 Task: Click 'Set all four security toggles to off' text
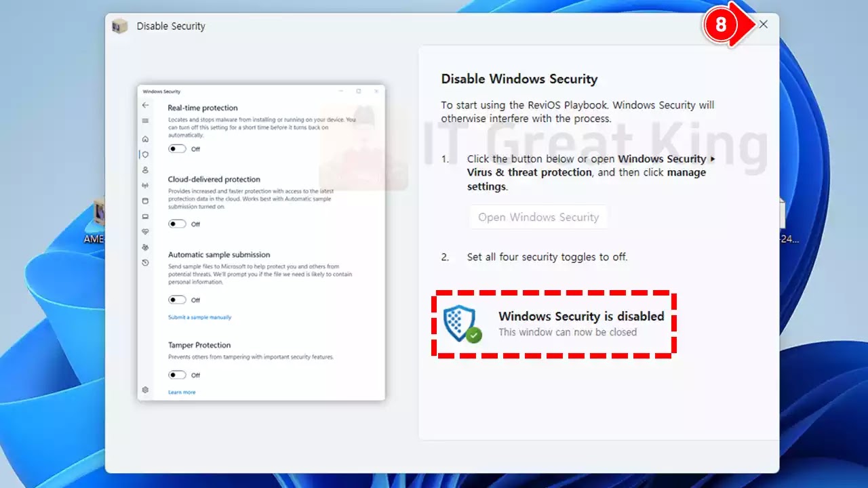pos(547,257)
